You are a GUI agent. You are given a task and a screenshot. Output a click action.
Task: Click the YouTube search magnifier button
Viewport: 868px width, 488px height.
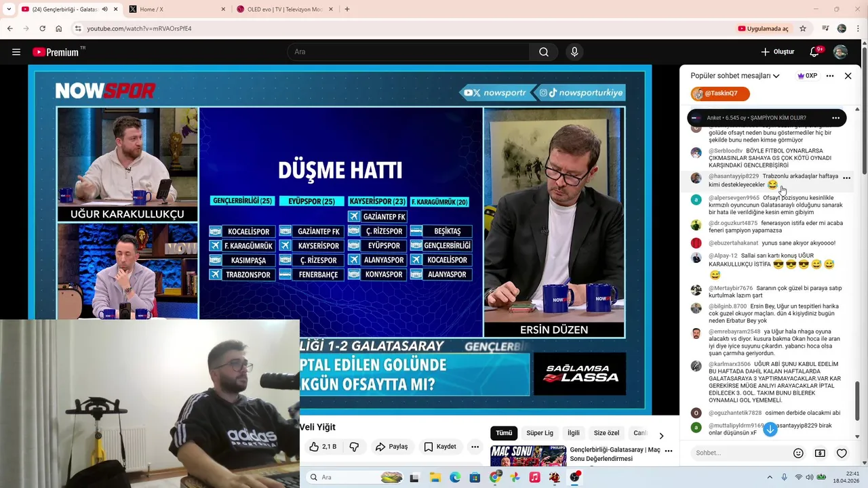(544, 52)
